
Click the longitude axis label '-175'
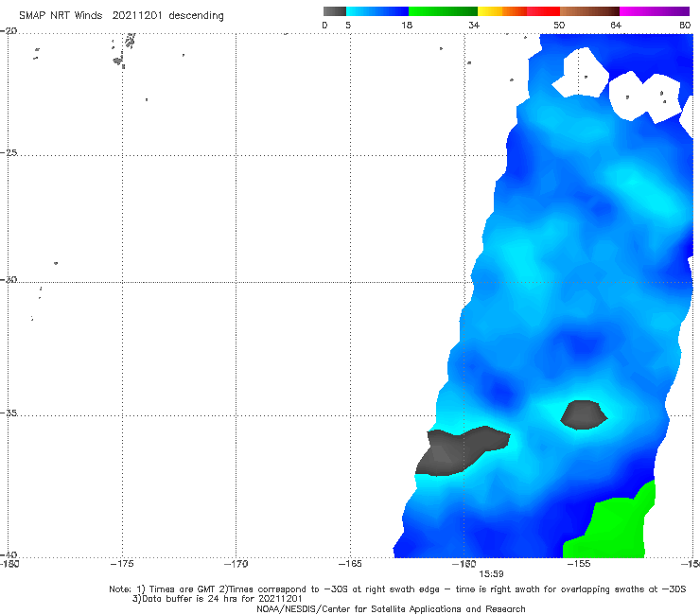click(x=122, y=564)
